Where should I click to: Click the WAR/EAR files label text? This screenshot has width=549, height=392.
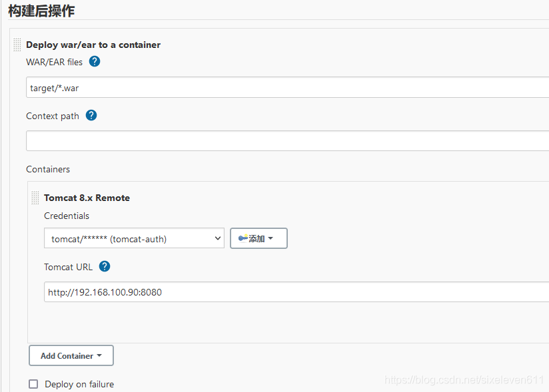[x=55, y=62]
